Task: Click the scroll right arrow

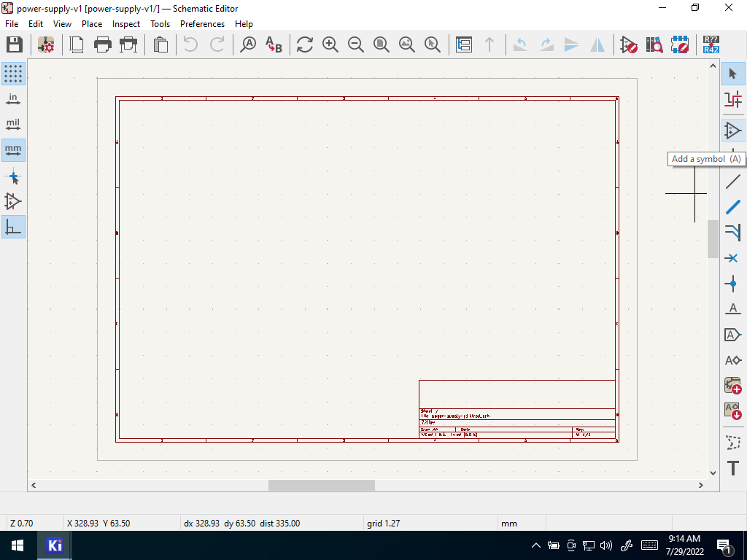Action: 701,485
